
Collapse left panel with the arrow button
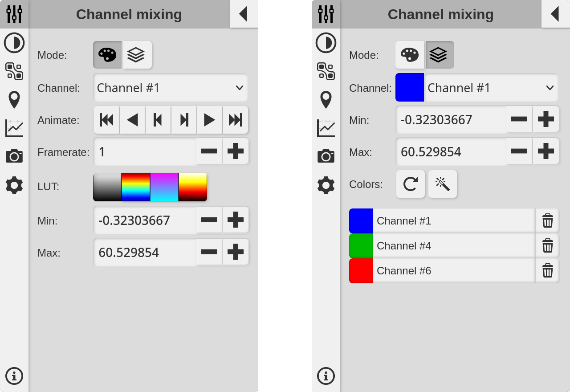tap(244, 14)
